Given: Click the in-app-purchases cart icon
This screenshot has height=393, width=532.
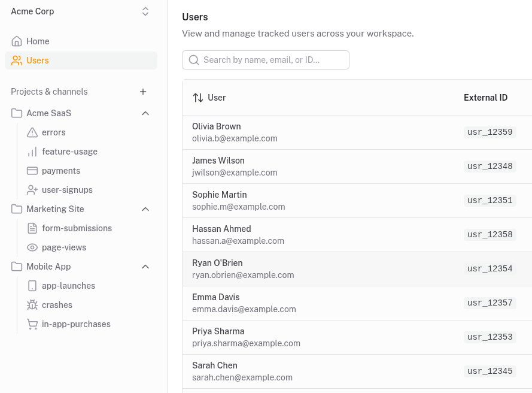Looking at the screenshot, I should (32, 324).
